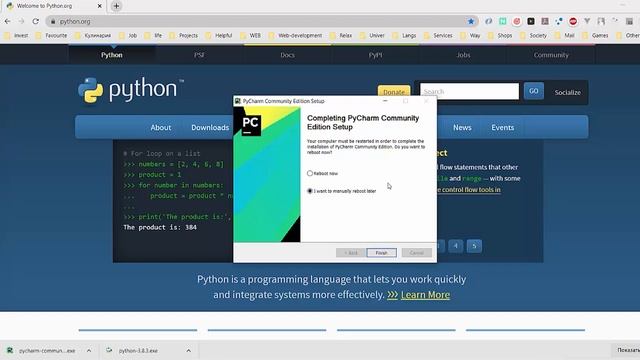Open the Relax bookmark folder

[x=341, y=36]
